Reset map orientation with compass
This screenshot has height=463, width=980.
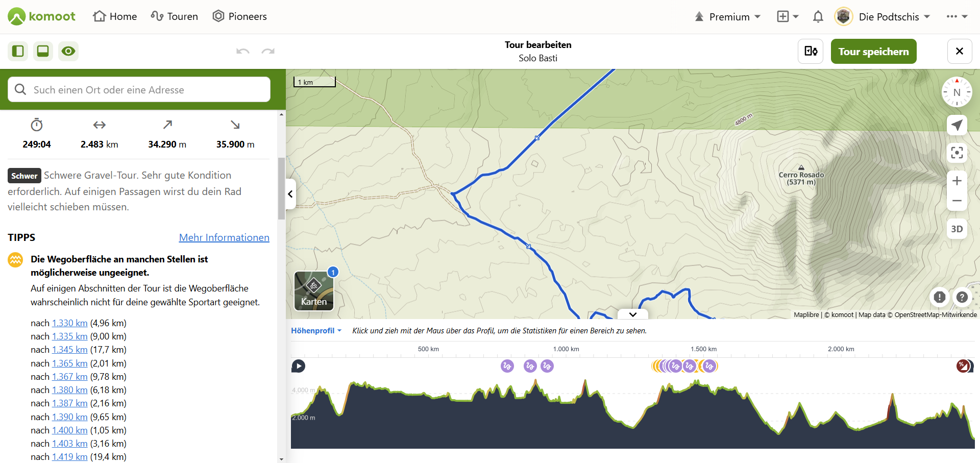[x=957, y=92]
